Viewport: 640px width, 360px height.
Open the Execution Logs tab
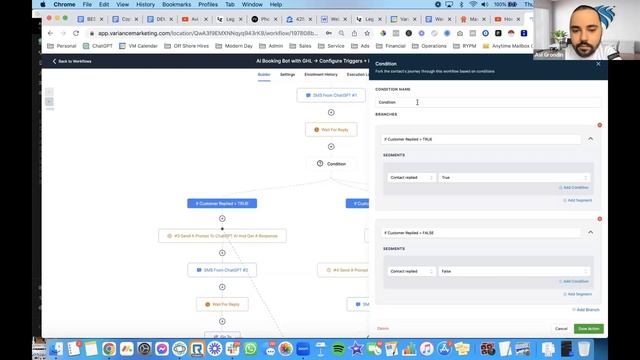click(x=358, y=75)
